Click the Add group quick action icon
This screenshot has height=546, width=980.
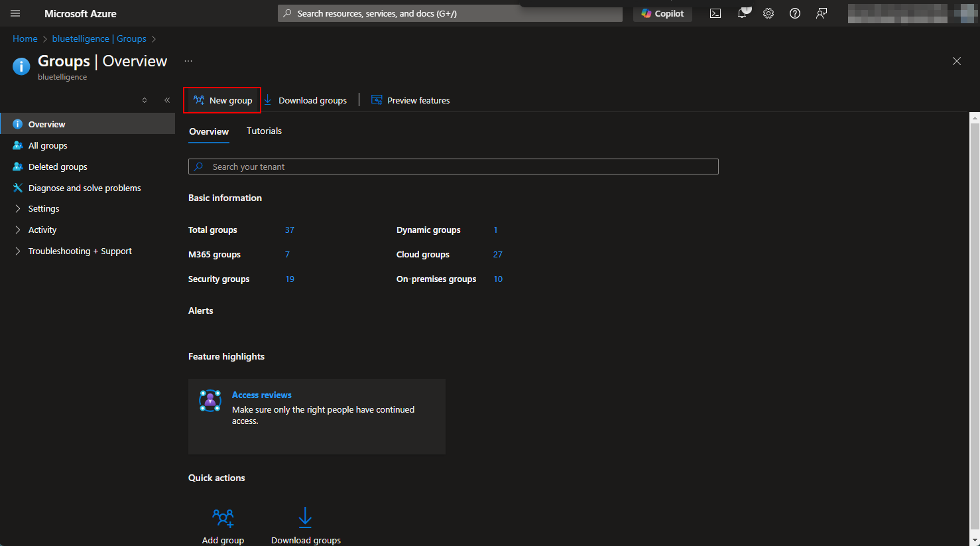(x=223, y=517)
